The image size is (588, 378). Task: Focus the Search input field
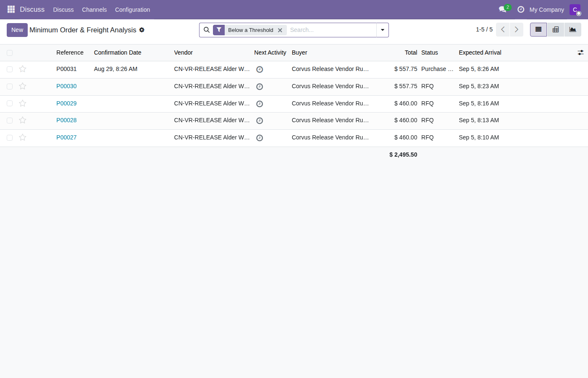332,30
